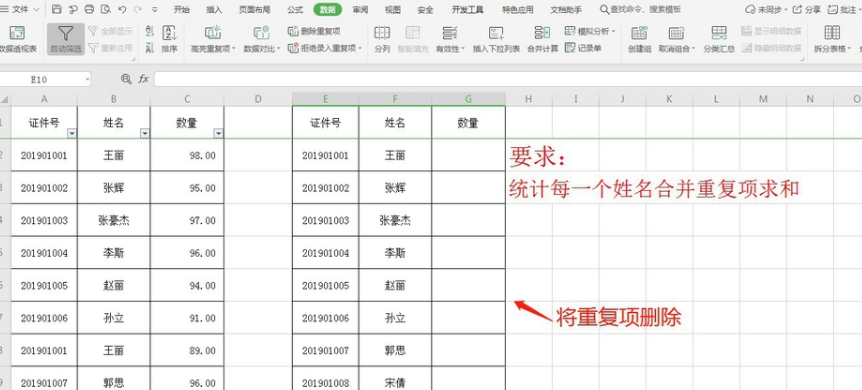Click cell 201901008 in column E

(325, 382)
